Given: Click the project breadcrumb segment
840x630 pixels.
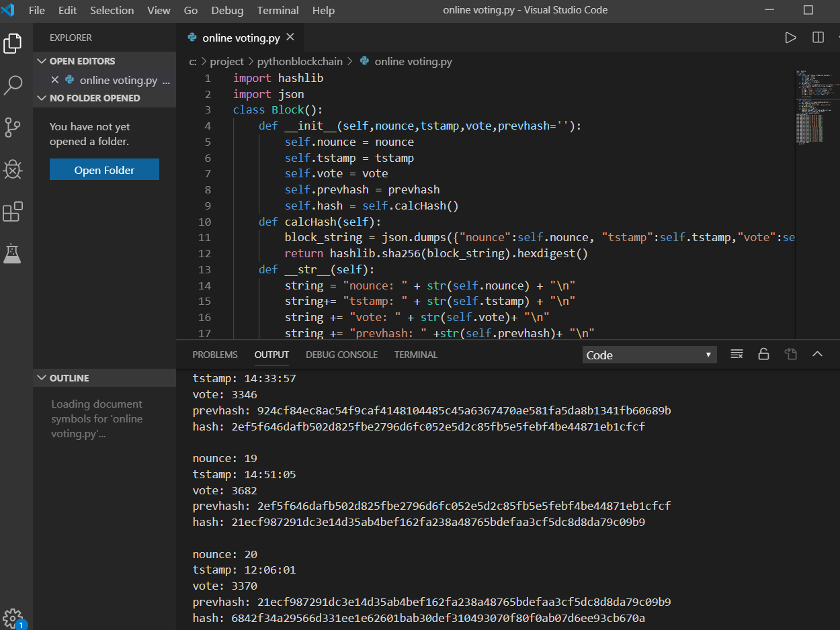Looking at the screenshot, I should (226, 61).
